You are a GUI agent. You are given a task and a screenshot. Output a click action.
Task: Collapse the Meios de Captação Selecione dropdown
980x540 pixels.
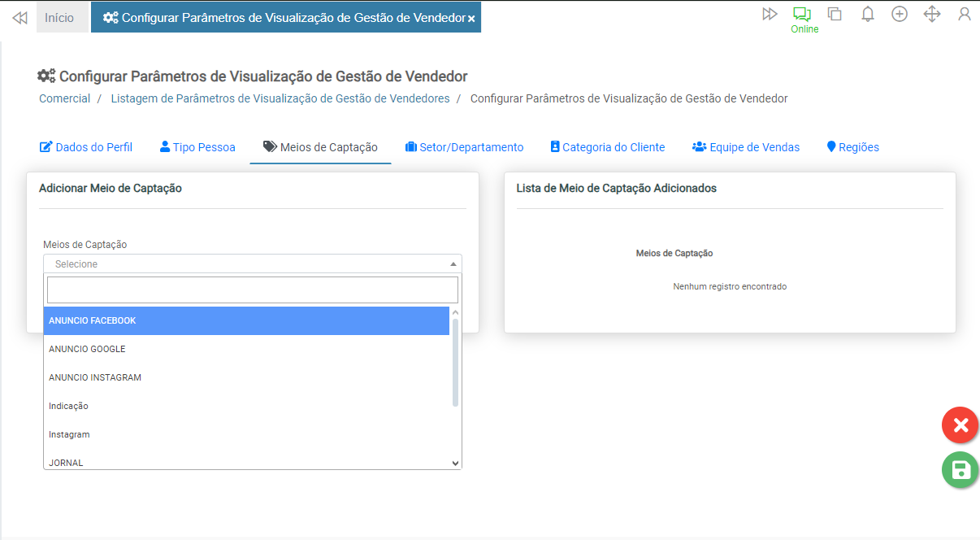[252, 263]
